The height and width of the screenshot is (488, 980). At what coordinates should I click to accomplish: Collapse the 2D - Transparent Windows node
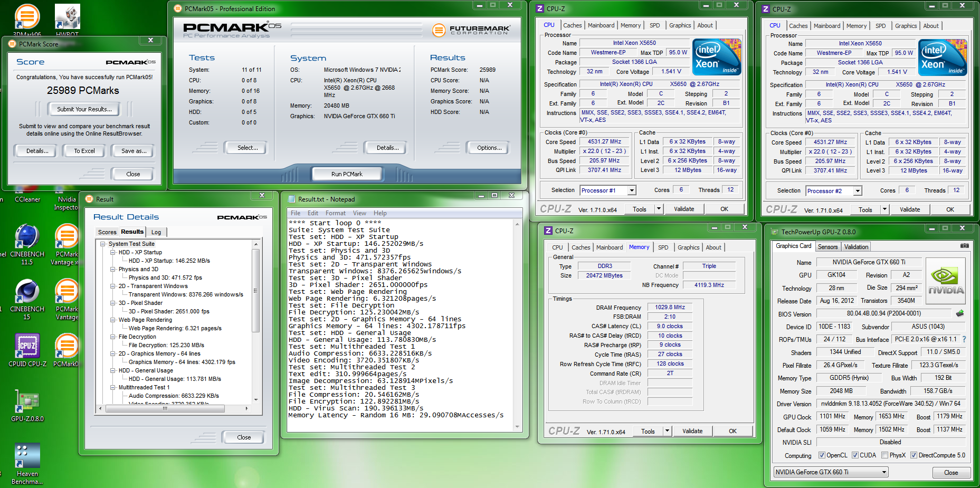[x=113, y=286]
